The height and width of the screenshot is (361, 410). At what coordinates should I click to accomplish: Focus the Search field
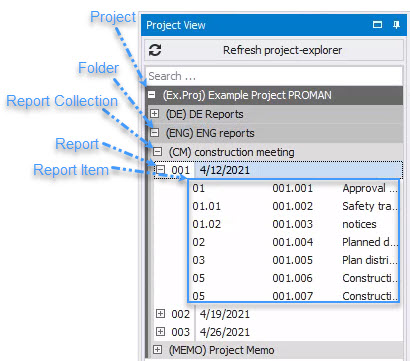click(274, 76)
